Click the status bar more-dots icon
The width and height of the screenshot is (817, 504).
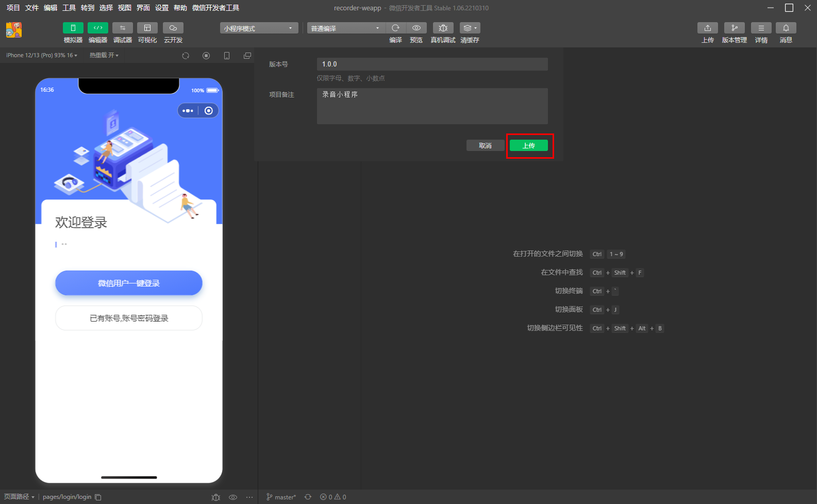249,497
